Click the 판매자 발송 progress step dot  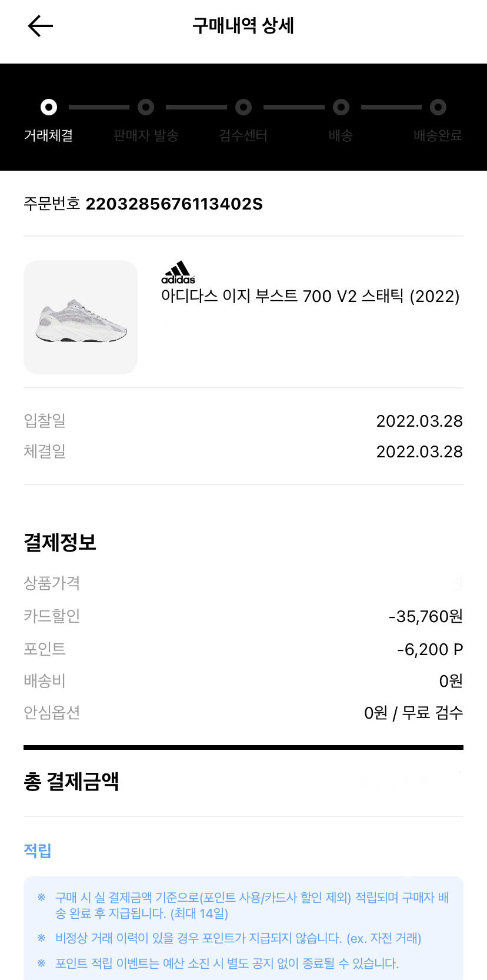(146, 107)
